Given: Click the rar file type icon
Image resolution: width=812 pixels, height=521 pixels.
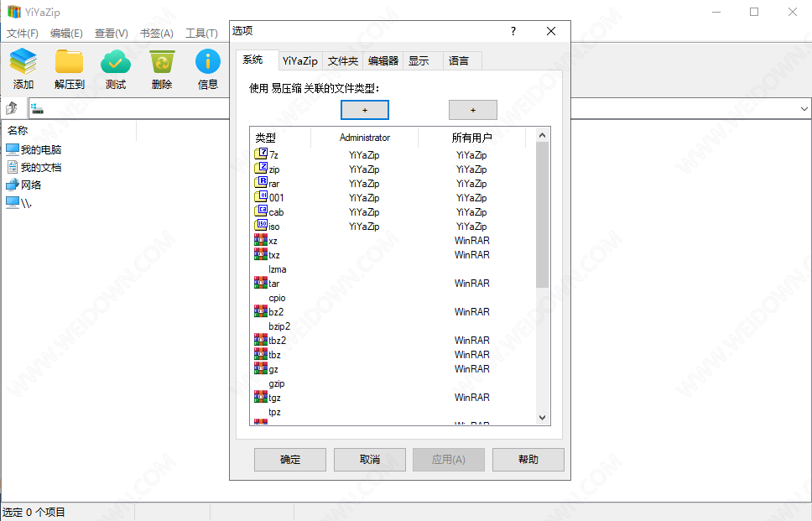Looking at the screenshot, I should 261,182.
